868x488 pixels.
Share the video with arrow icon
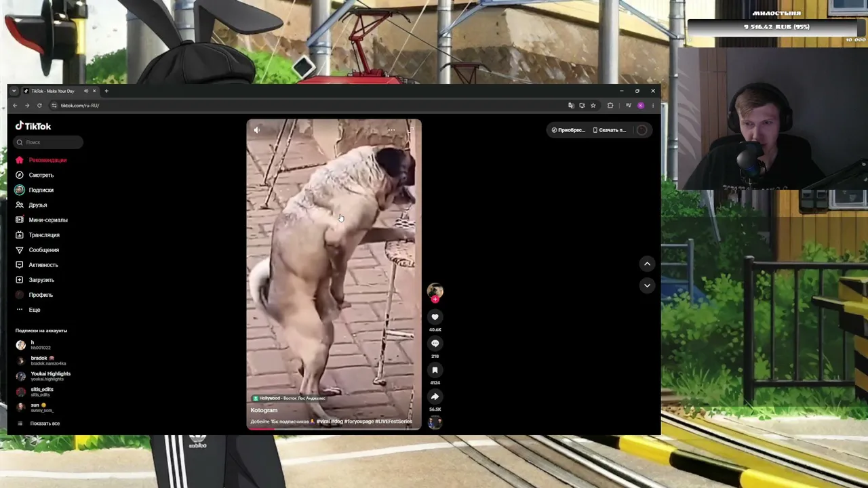pyautogui.click(x=435, y=396)
